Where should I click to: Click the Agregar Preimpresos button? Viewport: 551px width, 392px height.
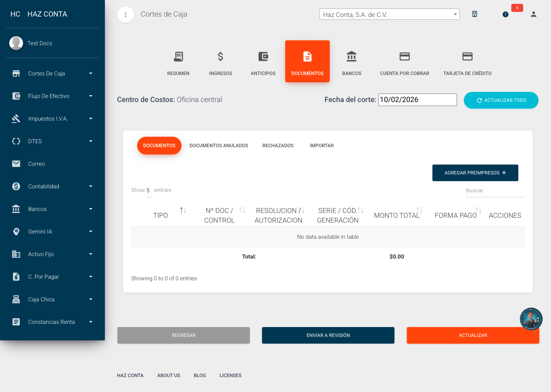[x=475, y=173]
